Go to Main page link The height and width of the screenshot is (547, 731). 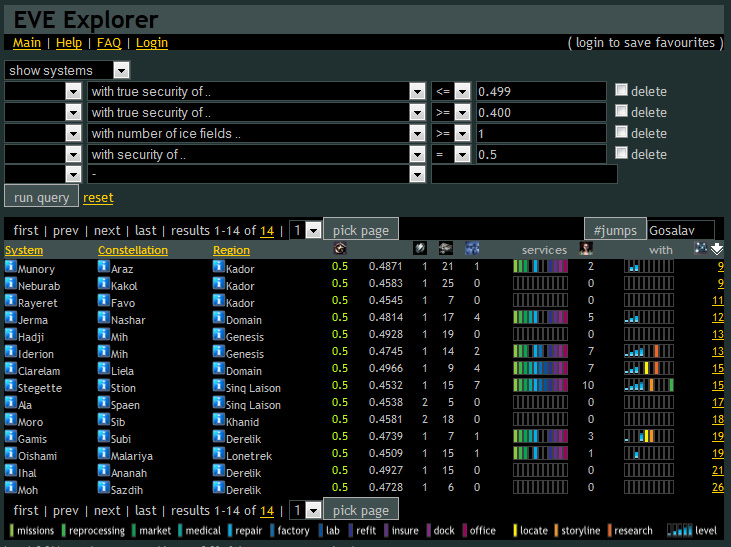coord(27,43)
